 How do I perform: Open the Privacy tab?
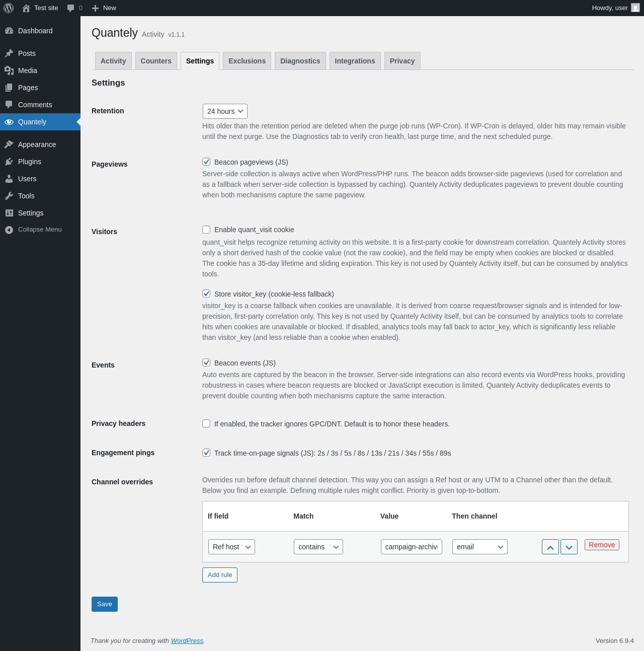[403, 61]
